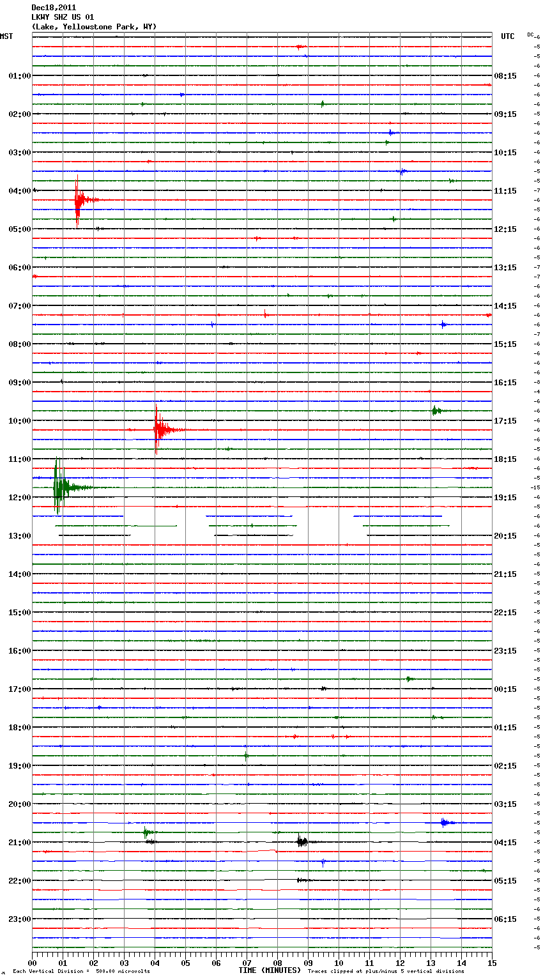The image size is (543, 980).
Task: Click the -15 DC offset value
Action: 535,487
